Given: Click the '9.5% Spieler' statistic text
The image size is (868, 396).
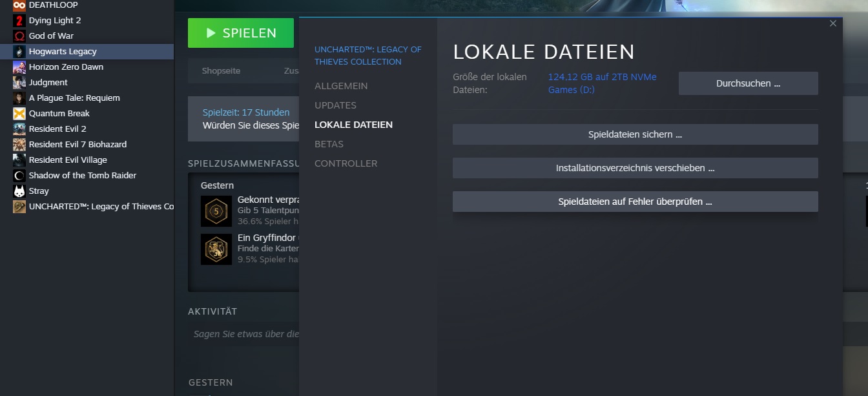Looking at the screenshot, I should [x=267, y=260].
